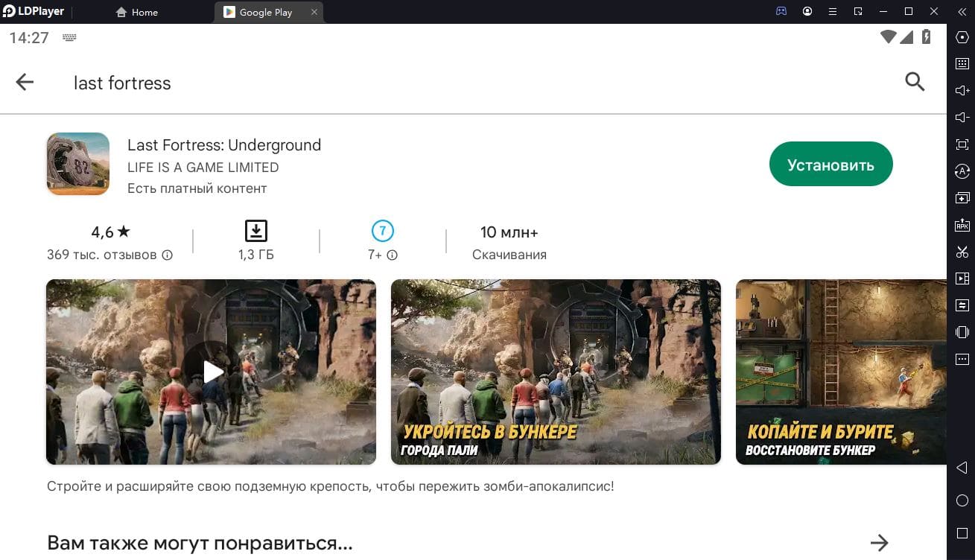The height and width of the screenshot is (560, 975).
Task: Tap Wi-Fi icon in Android status bar
Action: click(x=888, y=37)
